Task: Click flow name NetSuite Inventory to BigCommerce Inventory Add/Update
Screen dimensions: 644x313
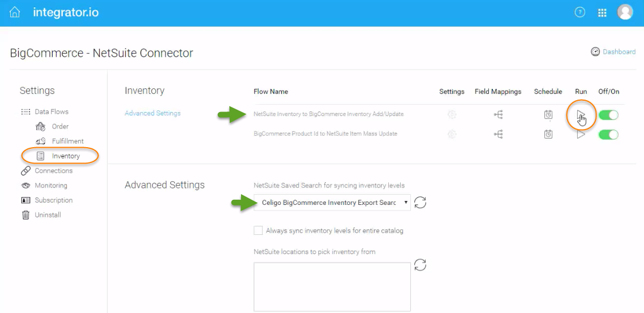Action: 329,114
